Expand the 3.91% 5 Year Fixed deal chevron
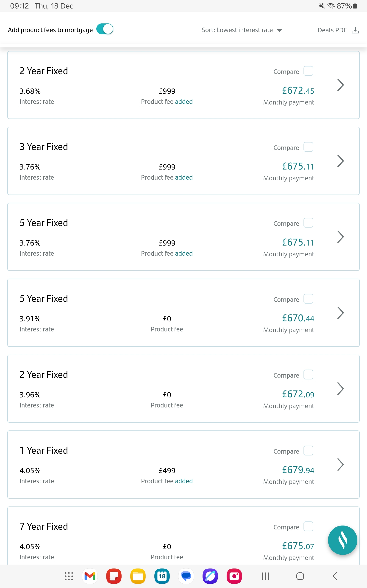367x588 pixels. click(340, 313)
